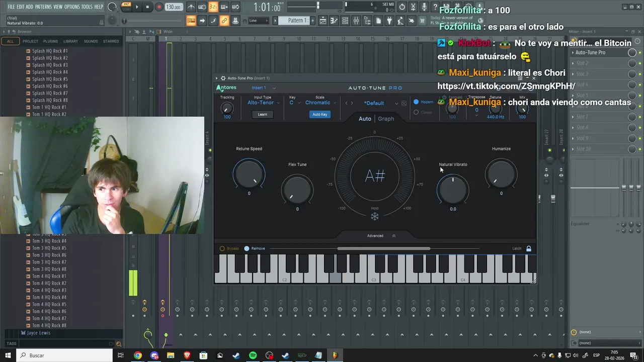This screenshot has height=362, width=644.
Task: Select the Classic mode radio button
Action: pos(416,112)
